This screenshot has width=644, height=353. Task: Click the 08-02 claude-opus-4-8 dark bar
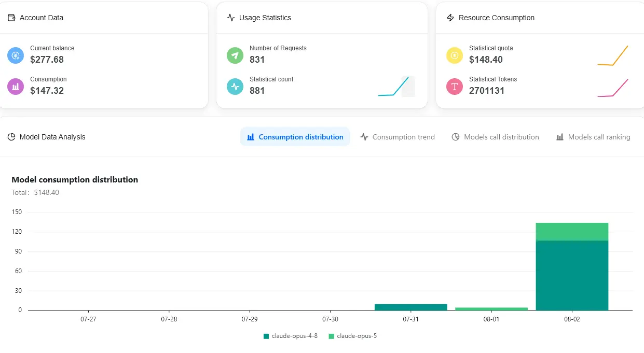tap(572, 275)
